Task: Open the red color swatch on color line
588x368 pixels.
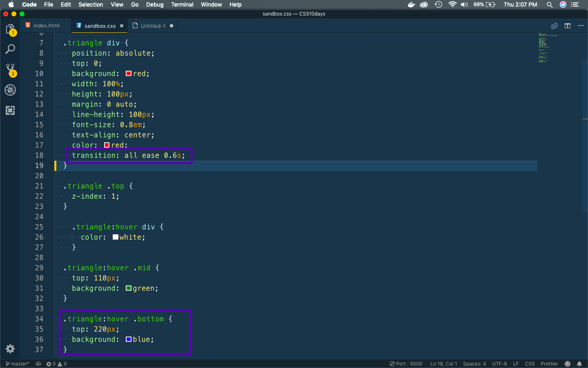Action: [107, 145]
